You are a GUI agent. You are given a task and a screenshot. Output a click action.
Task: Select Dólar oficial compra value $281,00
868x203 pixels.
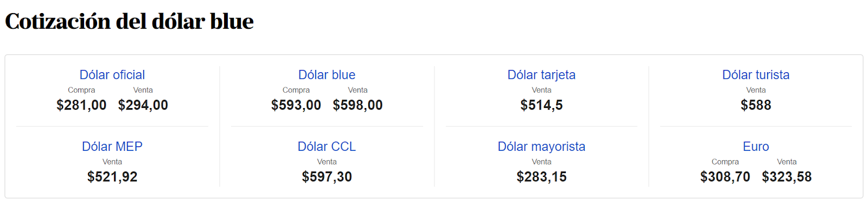[x=81, y=105]
